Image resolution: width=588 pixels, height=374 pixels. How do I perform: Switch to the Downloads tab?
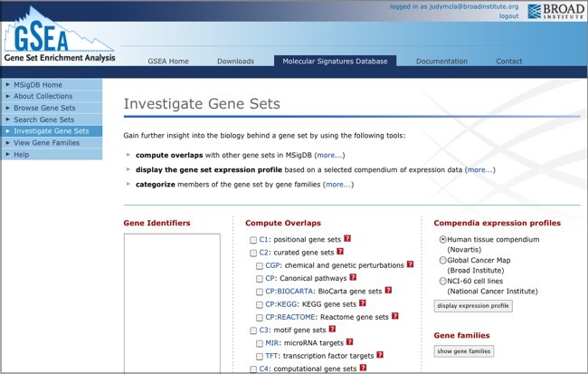click(x=235, y=62)
